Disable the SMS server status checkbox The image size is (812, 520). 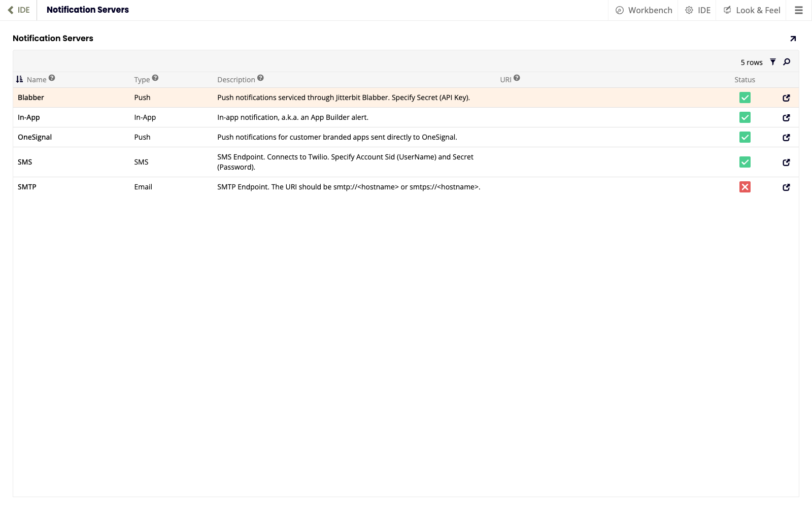(x=745, y=162)
